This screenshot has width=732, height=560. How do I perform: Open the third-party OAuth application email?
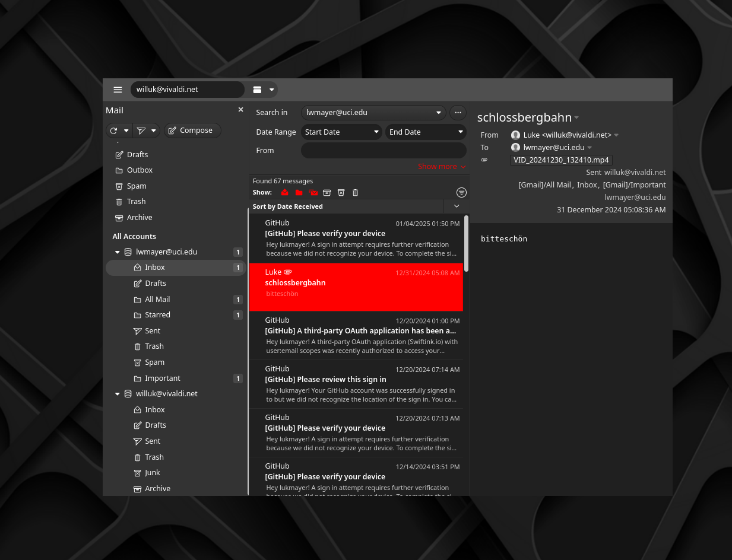click(356, 335)
